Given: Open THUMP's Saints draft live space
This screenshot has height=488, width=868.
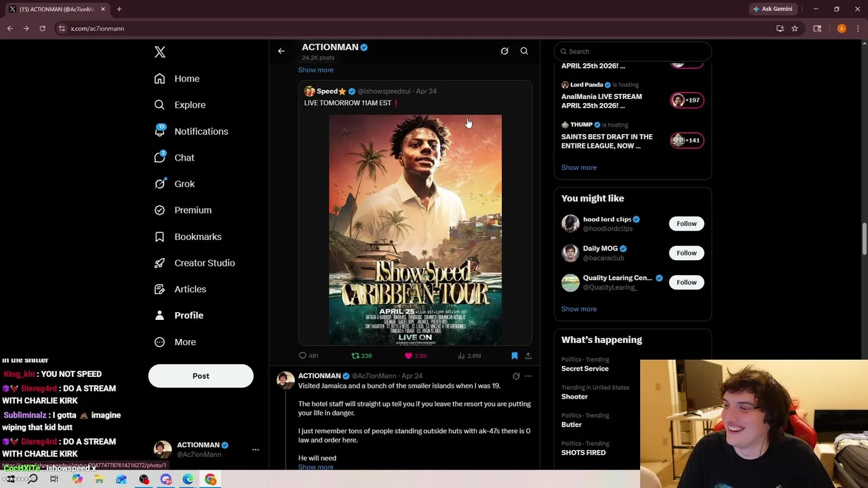Looking at the screenshot, I should [607, 141].
